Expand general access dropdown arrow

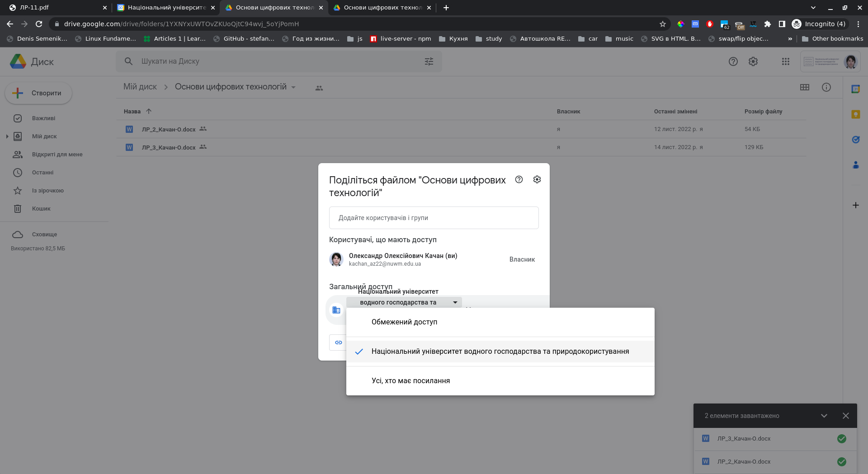[455, 302]
